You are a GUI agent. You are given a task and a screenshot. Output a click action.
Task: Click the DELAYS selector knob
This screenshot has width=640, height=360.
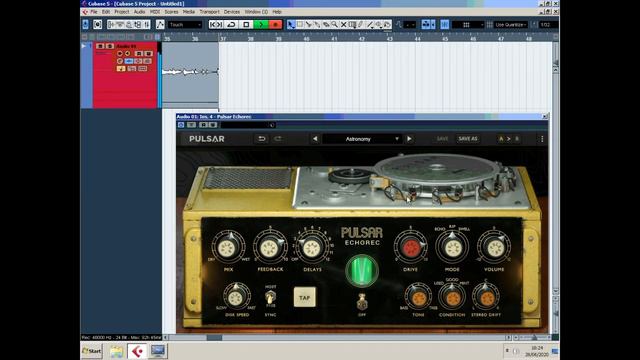(312, 248)
